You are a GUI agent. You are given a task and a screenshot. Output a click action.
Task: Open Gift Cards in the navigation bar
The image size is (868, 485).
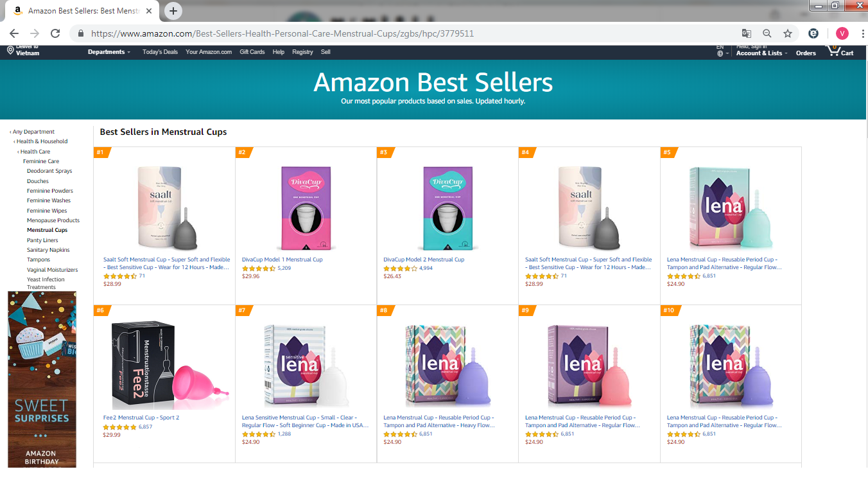click(252, 52)
